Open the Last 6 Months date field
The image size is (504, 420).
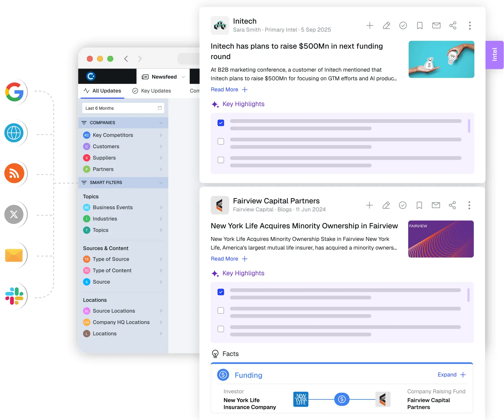[123, 108]
